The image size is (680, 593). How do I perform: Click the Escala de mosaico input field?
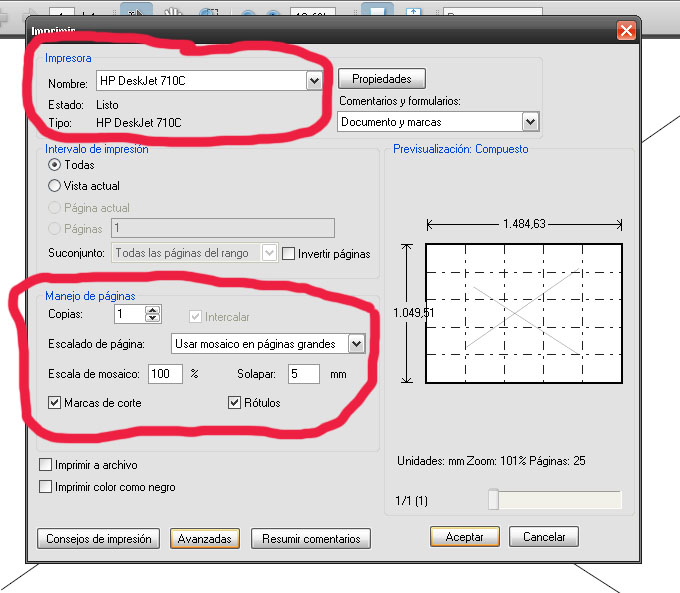165,374
